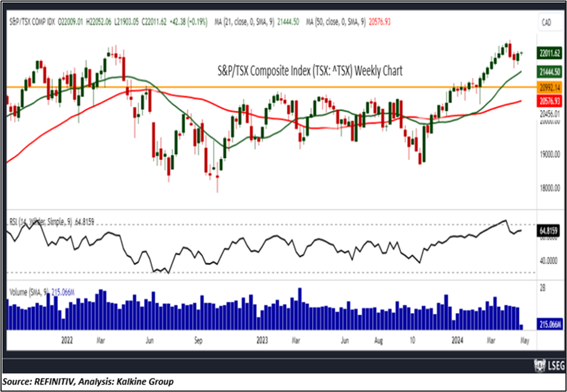Click the Sep date axis label
Screen dimensions: 567x392
pos(198,341)
